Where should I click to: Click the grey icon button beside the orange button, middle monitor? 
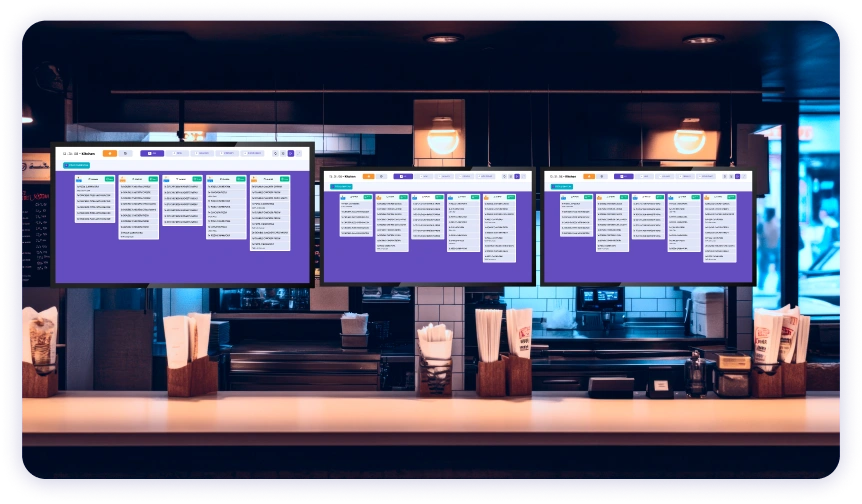point(382,176)
